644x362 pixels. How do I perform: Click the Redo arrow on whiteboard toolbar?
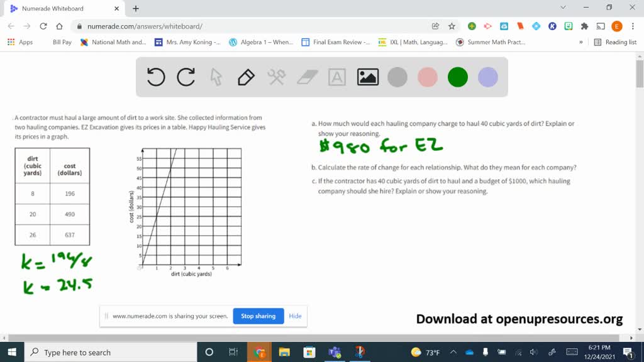186,77
